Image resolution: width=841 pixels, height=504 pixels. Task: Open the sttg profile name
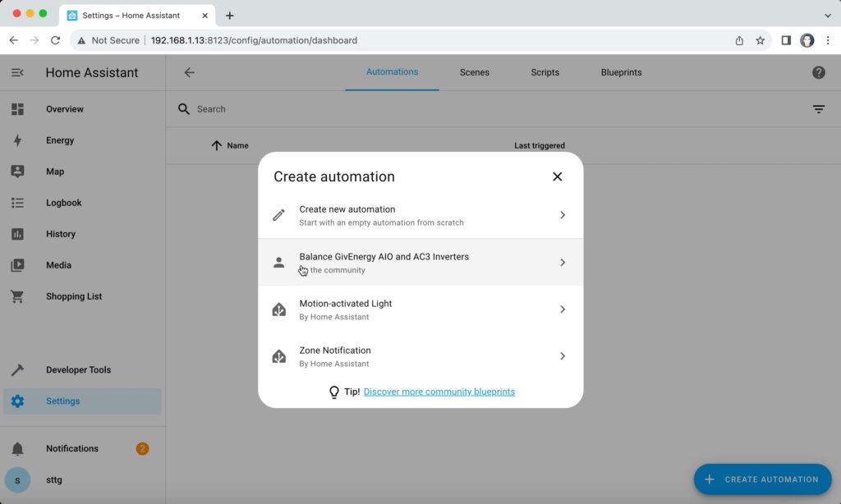click(54, 480)
